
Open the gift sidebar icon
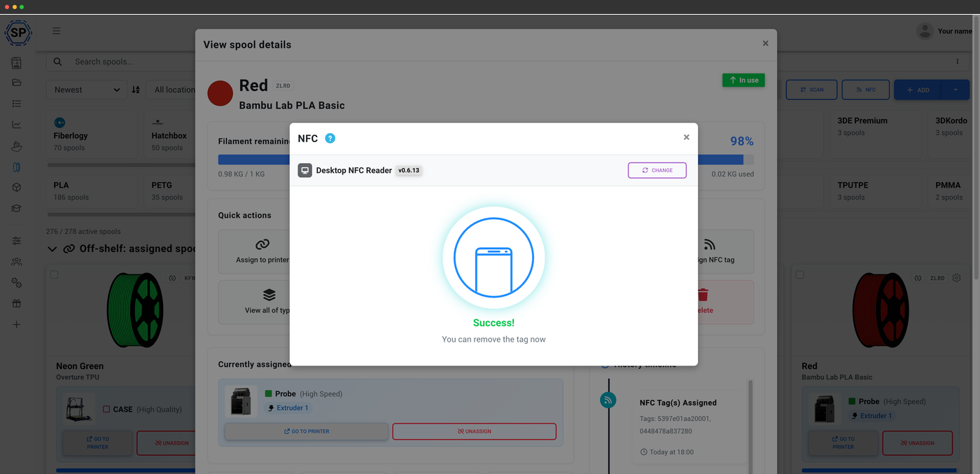16,304
